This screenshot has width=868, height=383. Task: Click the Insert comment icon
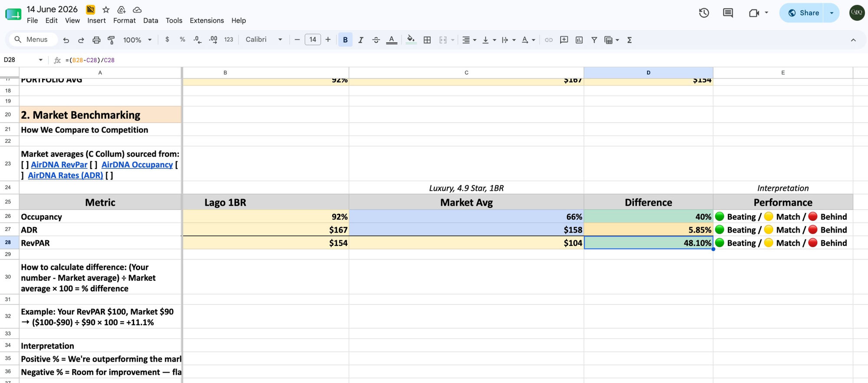click(x=564, y=40)
